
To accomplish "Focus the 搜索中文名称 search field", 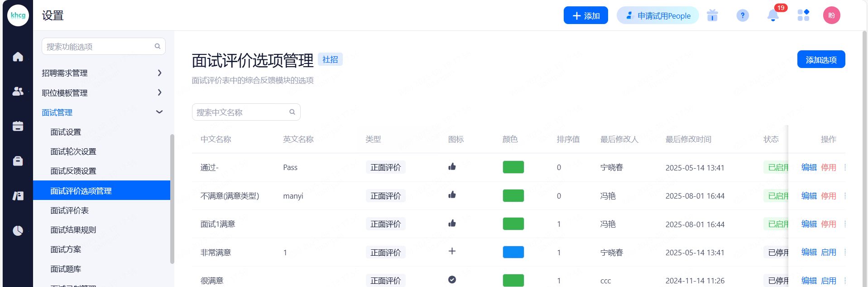I will 241,112.
